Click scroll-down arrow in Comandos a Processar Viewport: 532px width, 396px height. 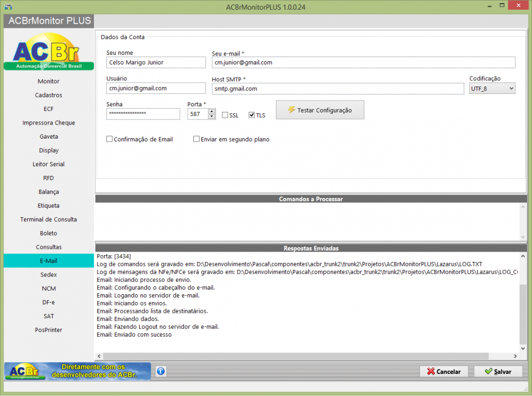(x=523, y=236)
